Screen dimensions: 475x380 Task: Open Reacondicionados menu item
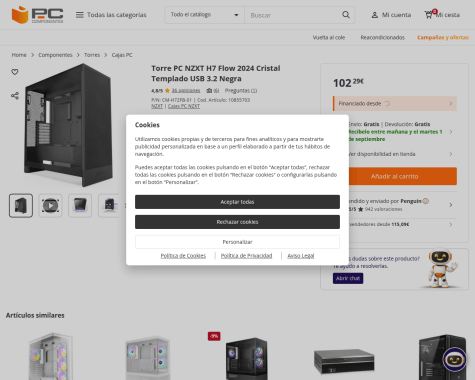(383, 37)
